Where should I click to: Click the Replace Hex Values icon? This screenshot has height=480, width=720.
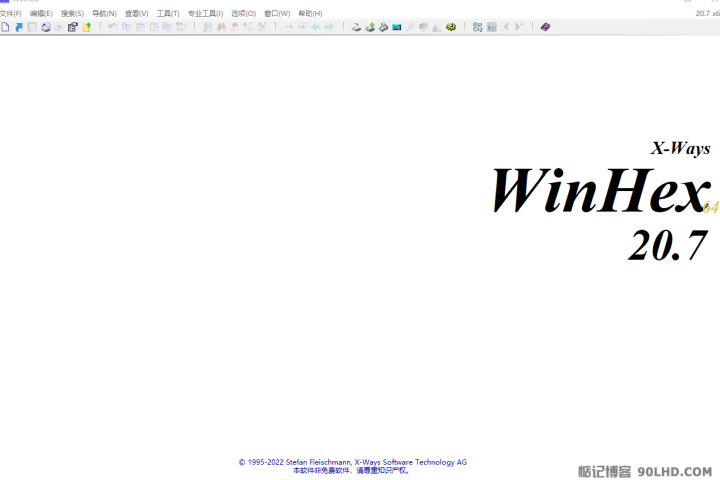pos(262,27)
